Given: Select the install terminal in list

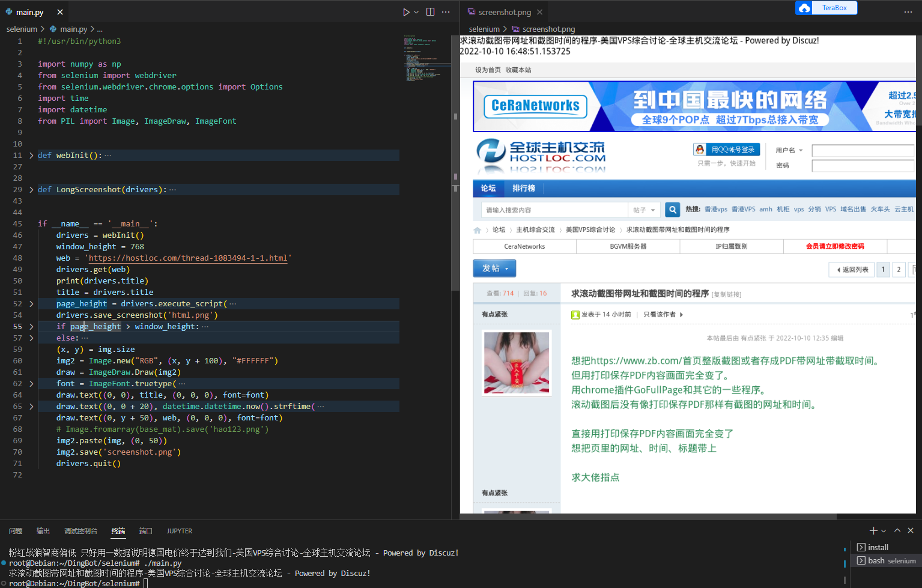Looking at the screenshot, I should [878, 547].
